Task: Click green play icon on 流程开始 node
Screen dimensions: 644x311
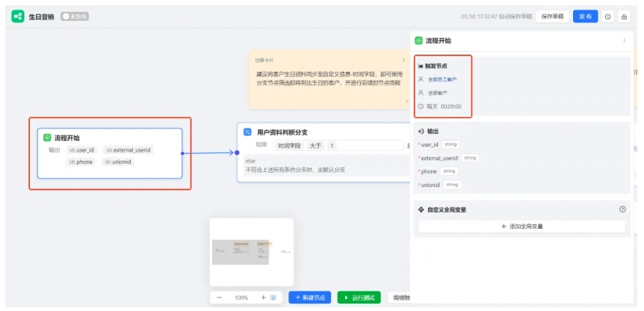Action: click(47, 138)
